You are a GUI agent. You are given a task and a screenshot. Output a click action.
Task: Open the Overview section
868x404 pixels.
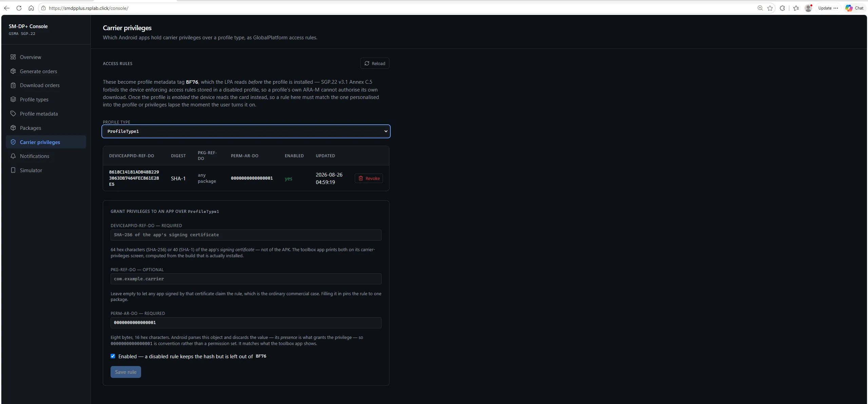(x=46, y=57)
